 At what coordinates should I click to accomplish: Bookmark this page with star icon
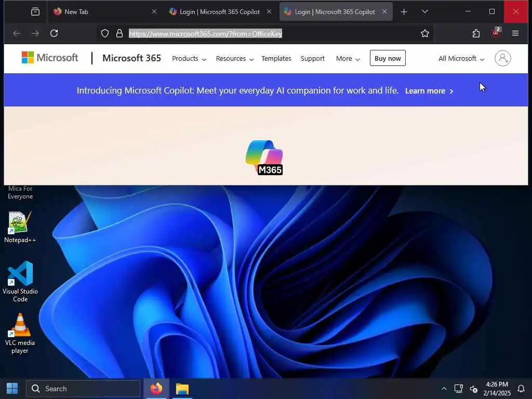424,33
